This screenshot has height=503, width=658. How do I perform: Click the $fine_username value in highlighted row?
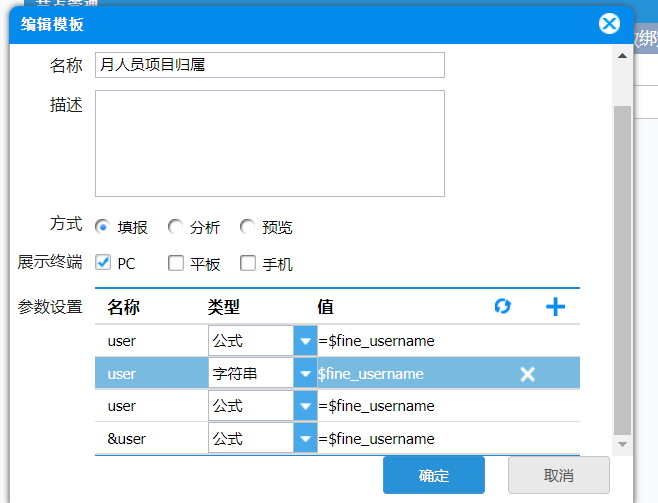pyautogui.click(x=370, y=374)
